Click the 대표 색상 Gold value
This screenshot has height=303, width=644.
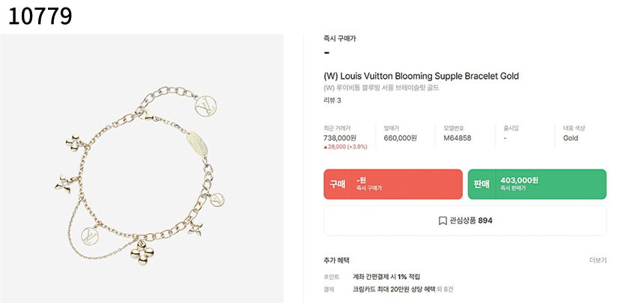[571, 138]
